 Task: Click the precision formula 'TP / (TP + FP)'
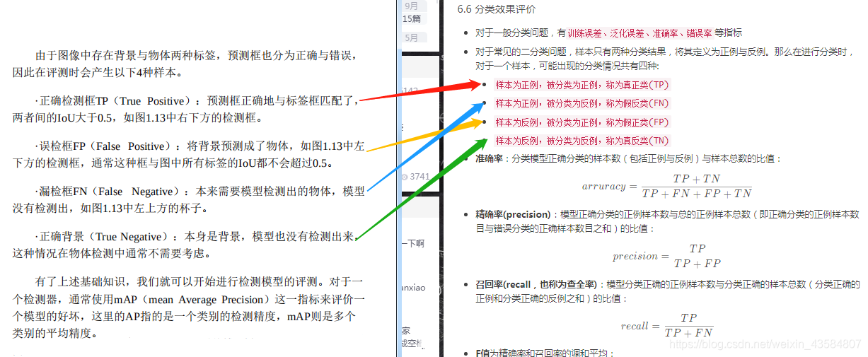(666, 256)
